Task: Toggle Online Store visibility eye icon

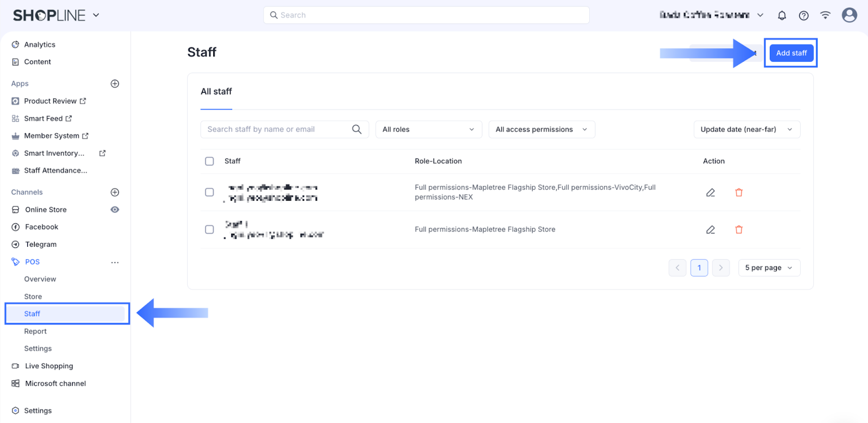Action: click(x=115, y=210)
